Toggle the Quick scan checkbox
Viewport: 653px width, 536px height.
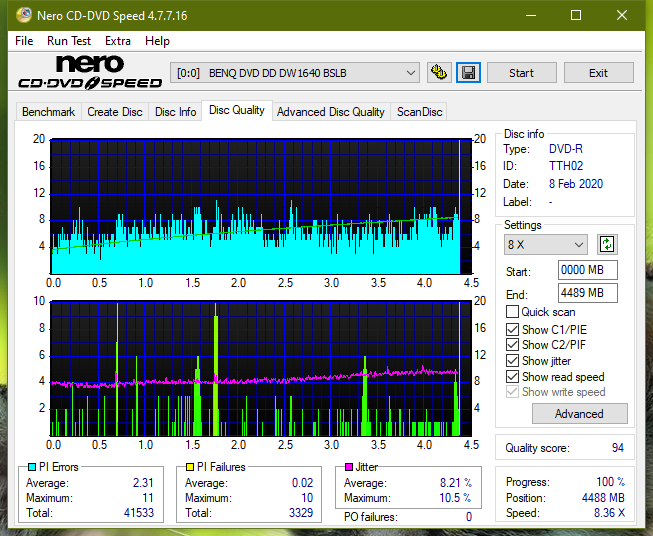pos(512,312)
